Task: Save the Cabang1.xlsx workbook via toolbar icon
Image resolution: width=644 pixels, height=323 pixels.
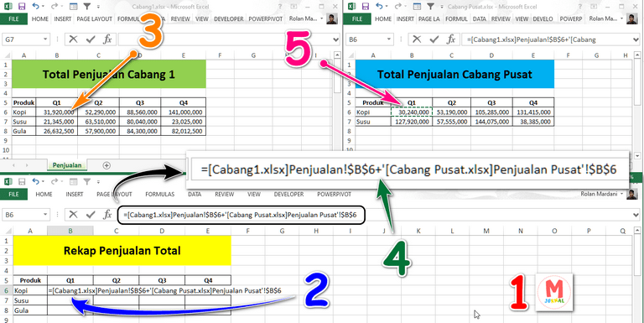Action: pos(22,6)
